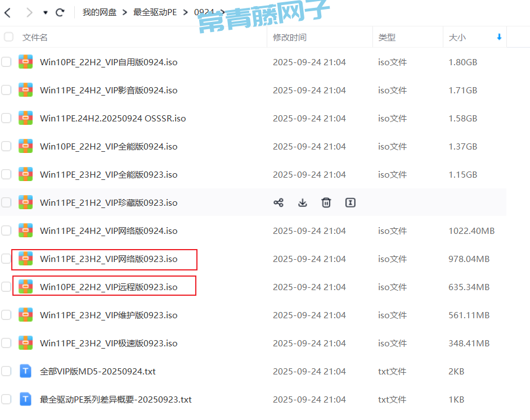Image resolution: width=530 pixels, height=420 pixels.
Task: Open Win11PE_23H2_VIP网络版0923.iso file name
Action: pos(109,259)
